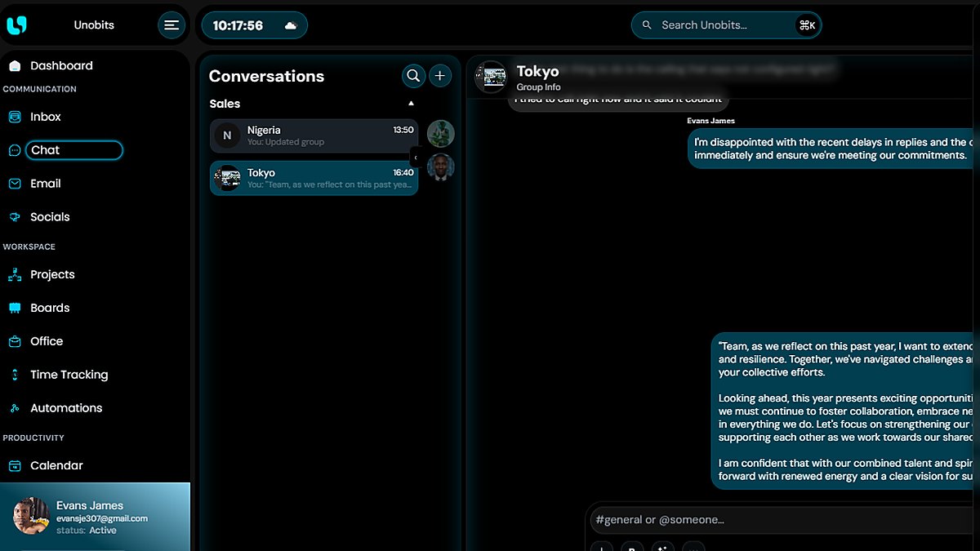Viewport: 980px width, 551px height.
Task: Click the Socials megaphone icon
Action: click(15, 217)
